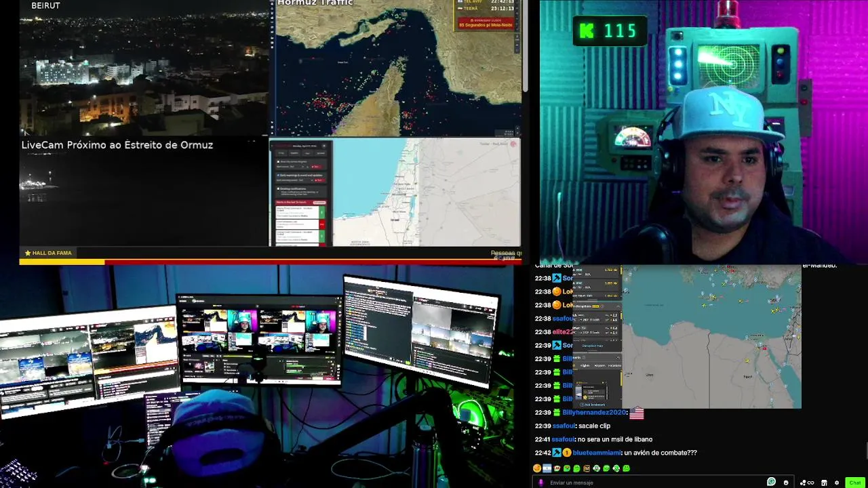The image size is (868, 488).
Task: Click the green Chat button
Action: [855, 483]
